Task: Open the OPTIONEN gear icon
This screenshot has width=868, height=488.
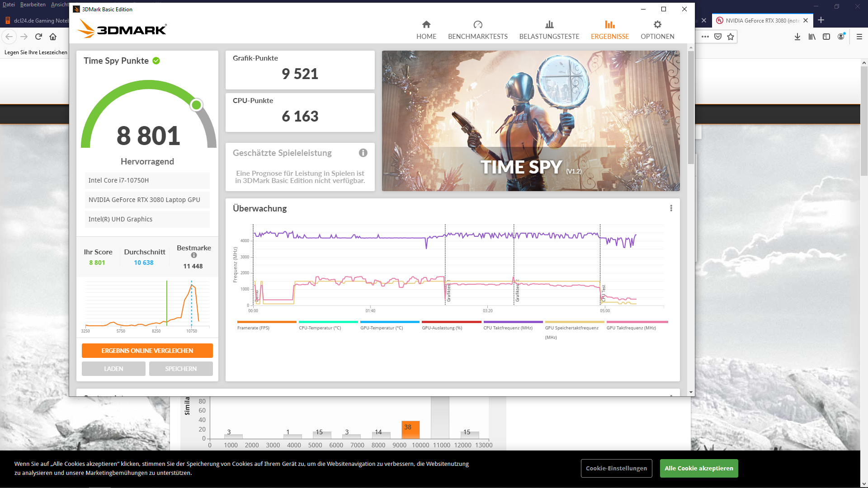Action: point(657,24)
